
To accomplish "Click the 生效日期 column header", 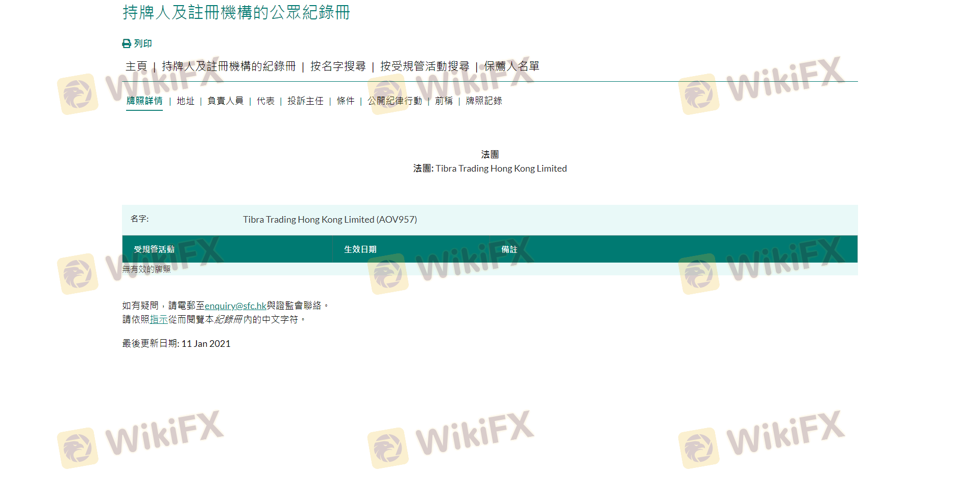I will coord(360,249).
